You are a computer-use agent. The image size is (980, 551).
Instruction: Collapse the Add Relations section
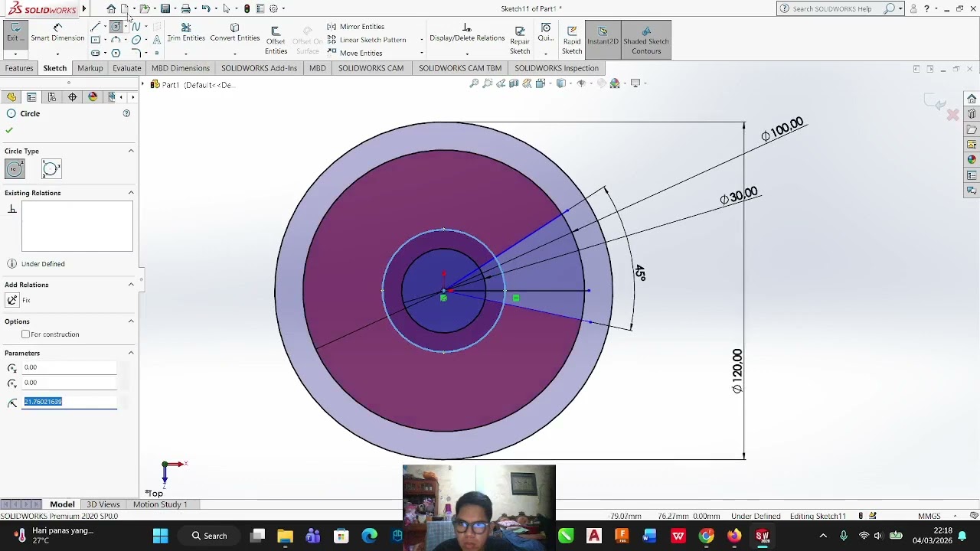pyautogui.click(x=131, y=285)
